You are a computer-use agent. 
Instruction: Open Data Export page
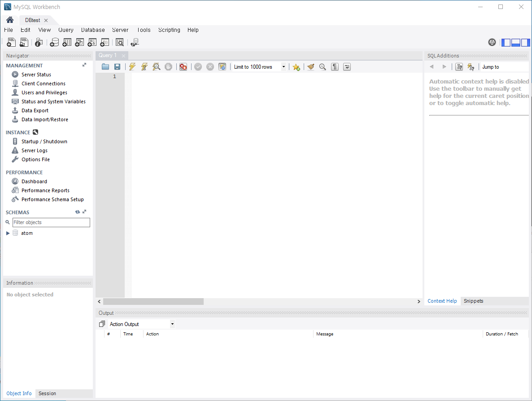35,110
